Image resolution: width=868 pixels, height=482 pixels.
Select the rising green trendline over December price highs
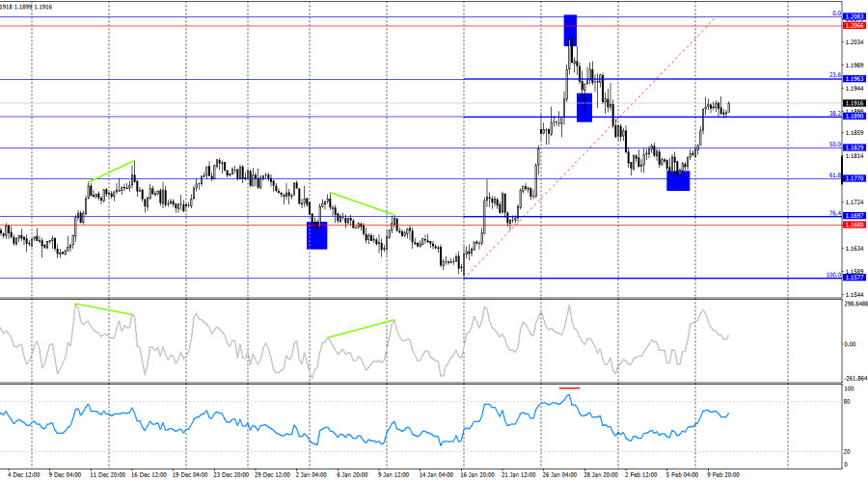coord(111,171)
